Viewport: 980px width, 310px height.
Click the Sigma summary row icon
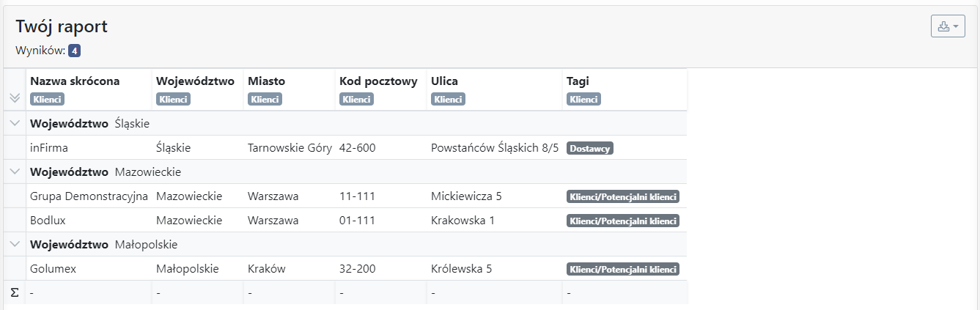point(15,292)
